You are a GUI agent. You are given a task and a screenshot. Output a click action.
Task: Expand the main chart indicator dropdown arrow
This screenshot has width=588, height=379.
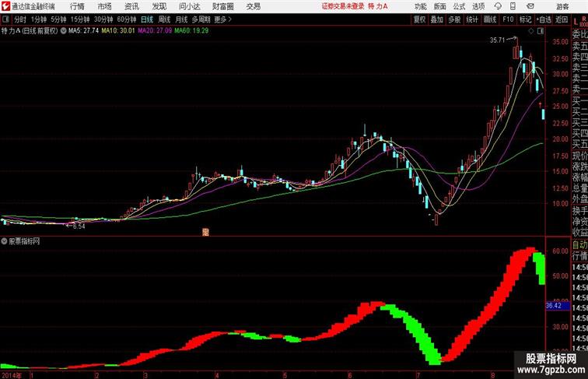63,31
